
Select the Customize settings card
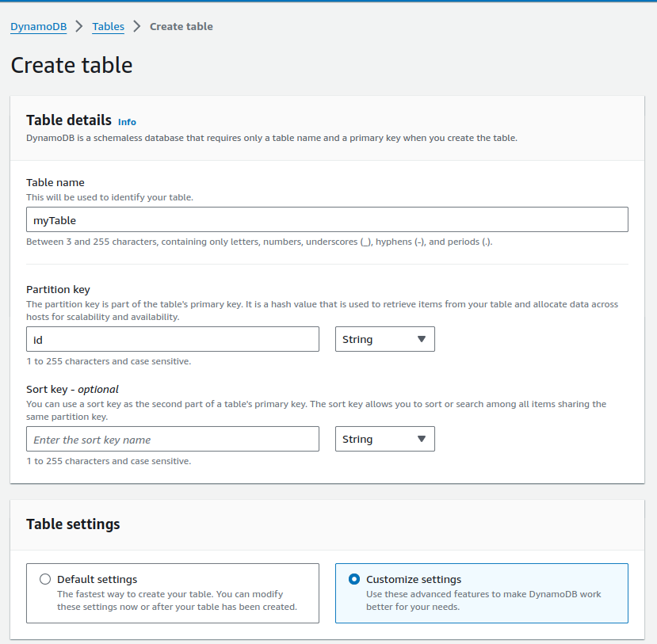click(x=481, y=593)
